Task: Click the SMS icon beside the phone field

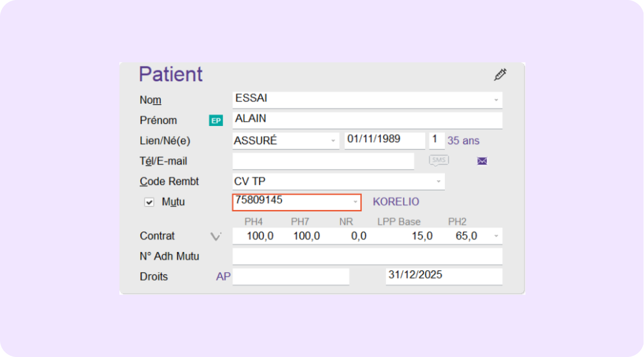Action: pyautogui.click(x=438, y=160)
